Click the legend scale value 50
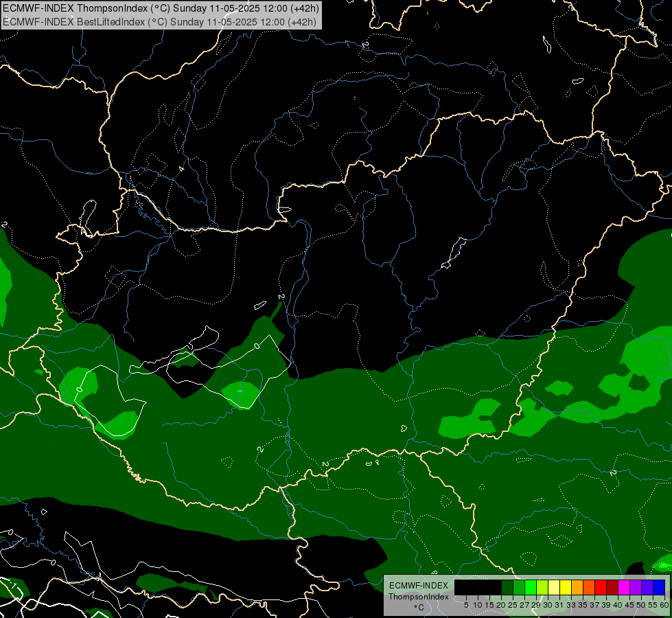The image size is (672, 618). tap(641, 605)
